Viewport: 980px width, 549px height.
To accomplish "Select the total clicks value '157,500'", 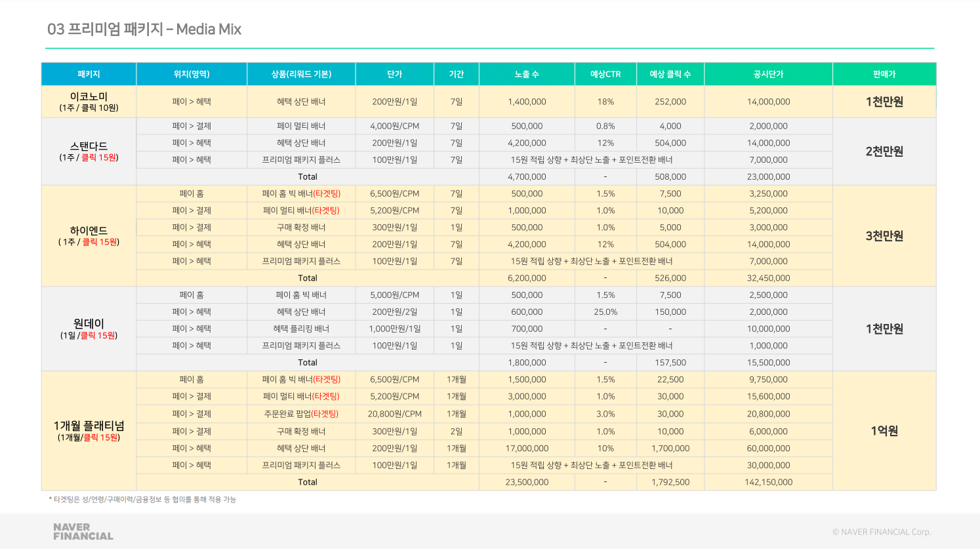I will point(670,362).
